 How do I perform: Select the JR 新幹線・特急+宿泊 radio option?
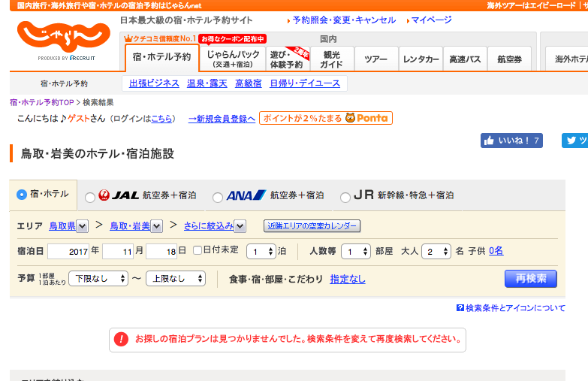[345, 198]
